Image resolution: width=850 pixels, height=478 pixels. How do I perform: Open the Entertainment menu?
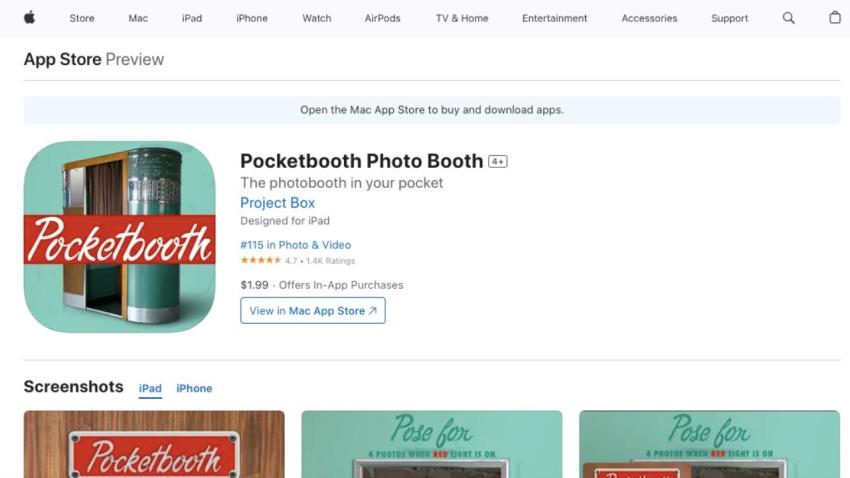click(x=555, y=18)
